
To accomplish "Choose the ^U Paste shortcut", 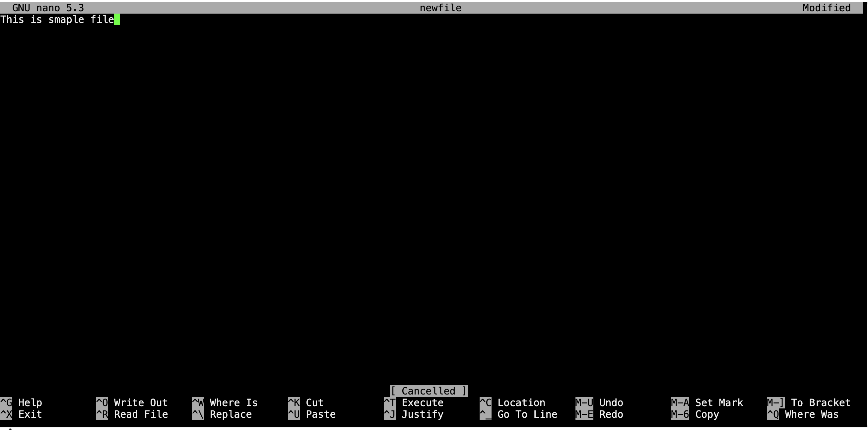I will click(312, 414).
